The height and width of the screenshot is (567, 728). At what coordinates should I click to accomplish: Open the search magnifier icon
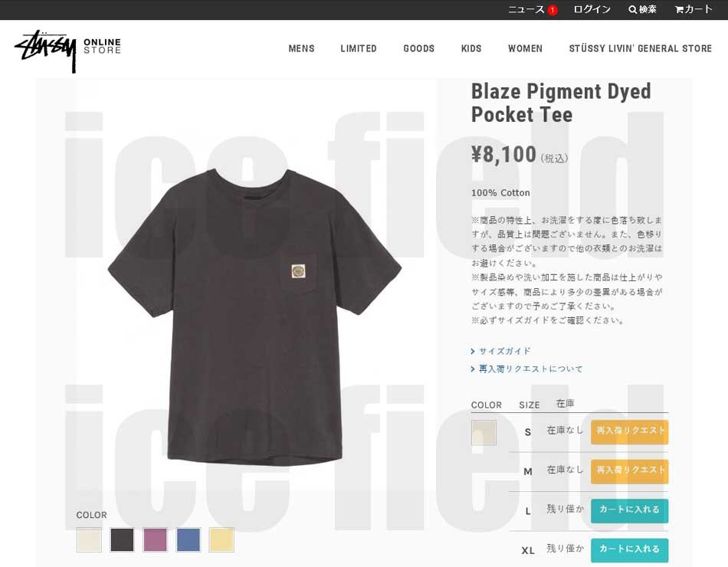[632, 9]
